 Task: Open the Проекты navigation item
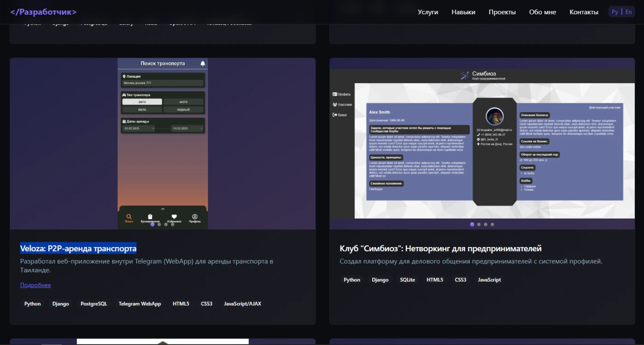[x=502, y=12]
